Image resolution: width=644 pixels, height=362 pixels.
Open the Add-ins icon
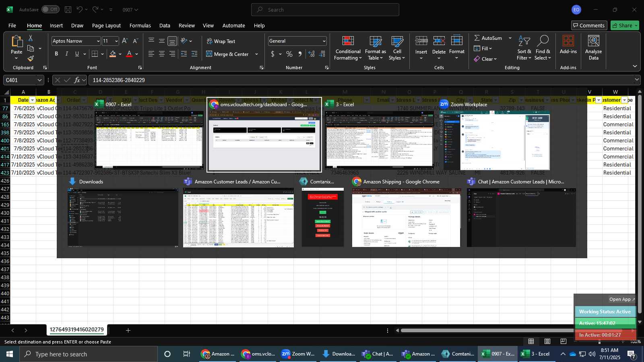[568, 45]
